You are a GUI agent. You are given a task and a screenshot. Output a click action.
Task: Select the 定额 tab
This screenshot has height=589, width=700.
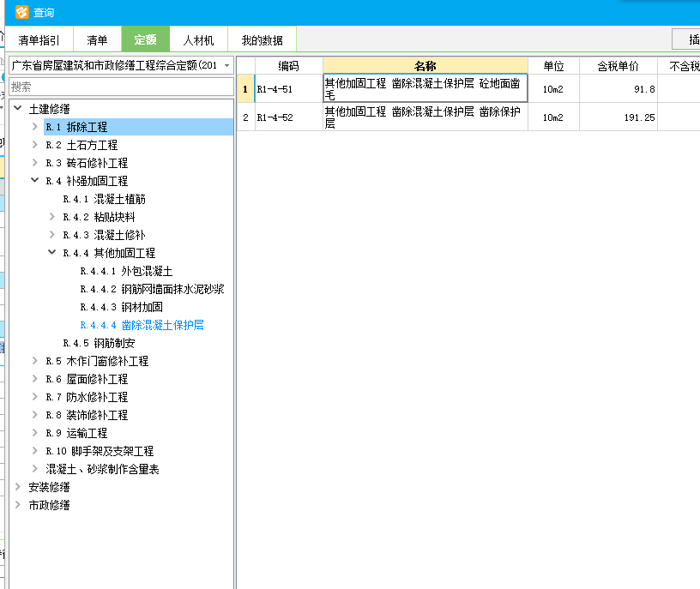click(146, 39)
